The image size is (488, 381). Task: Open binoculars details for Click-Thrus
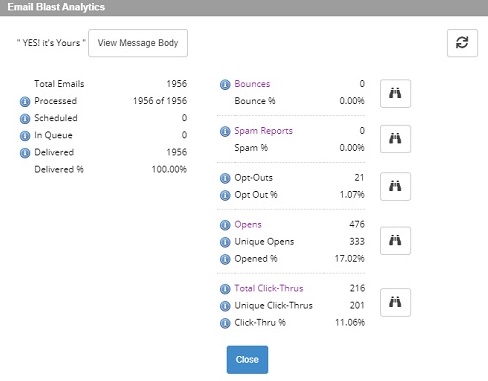coord(395,302)
